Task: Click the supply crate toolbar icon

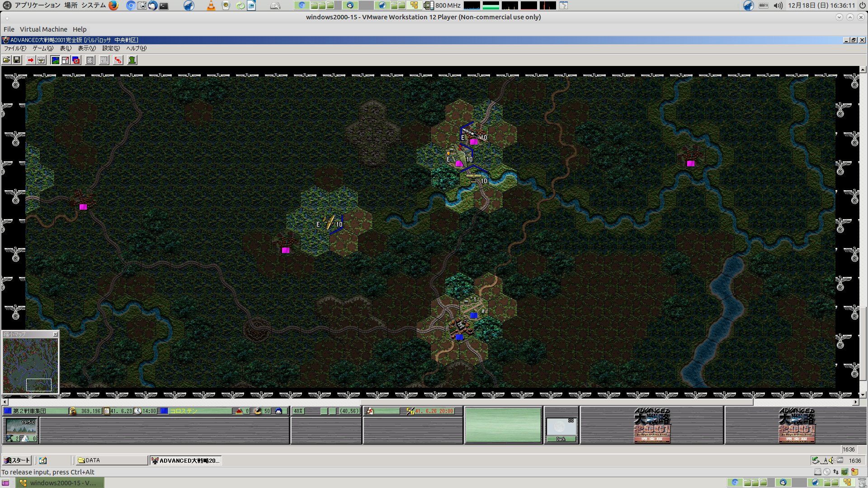Action: [x=41, y=60]
